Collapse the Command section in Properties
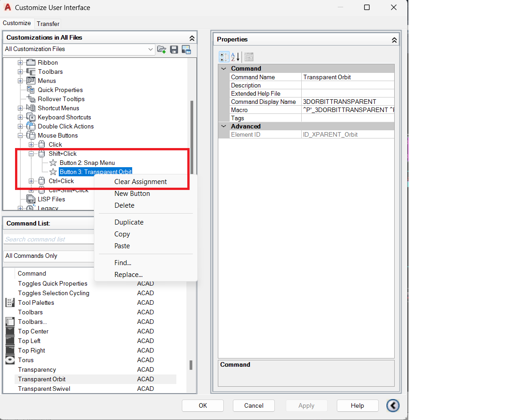Screen dimensions: 525x420 click(x=224, y=69)
